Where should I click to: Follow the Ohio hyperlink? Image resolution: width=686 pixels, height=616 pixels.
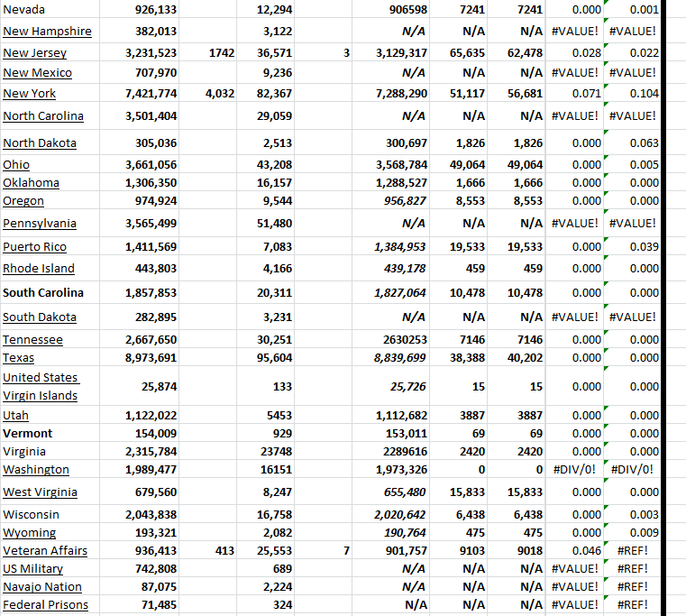coord(16,165)
